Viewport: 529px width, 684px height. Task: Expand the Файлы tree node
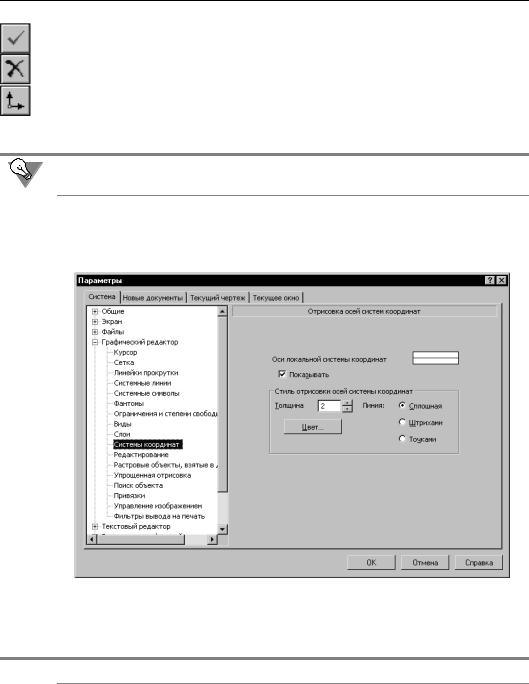[95, 332]
